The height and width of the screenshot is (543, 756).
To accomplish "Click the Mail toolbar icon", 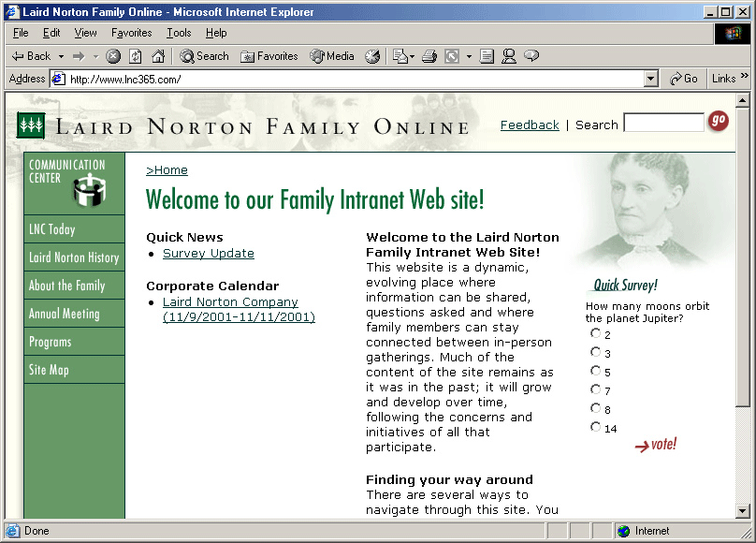I will (x=400, y=56).
